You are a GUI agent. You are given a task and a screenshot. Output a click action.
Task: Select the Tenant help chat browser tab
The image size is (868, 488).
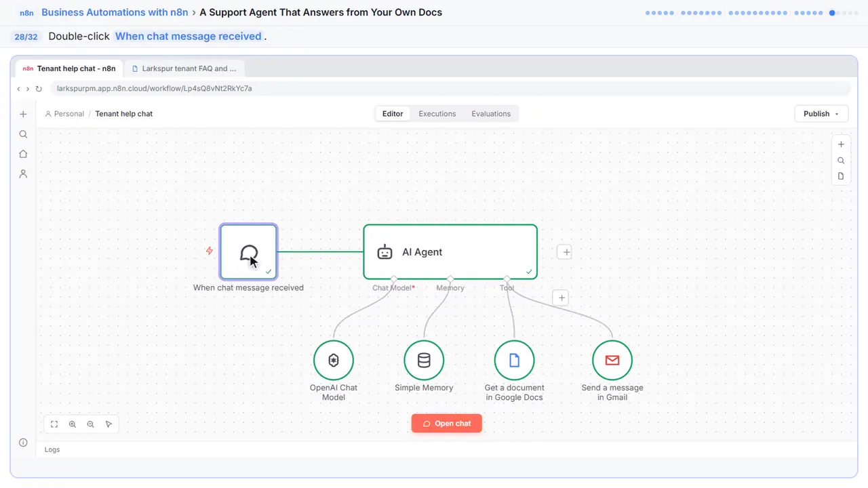pos(69,68)
